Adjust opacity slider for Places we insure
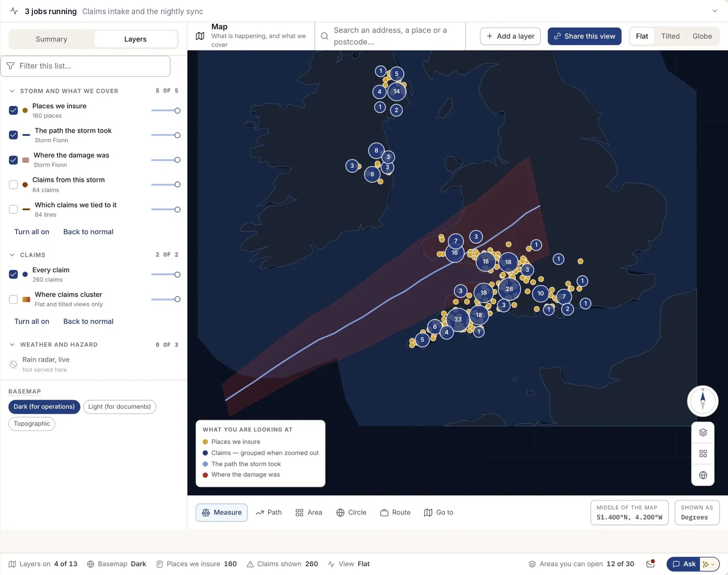This screenshot has height=575, width=728. pos(165,111)
